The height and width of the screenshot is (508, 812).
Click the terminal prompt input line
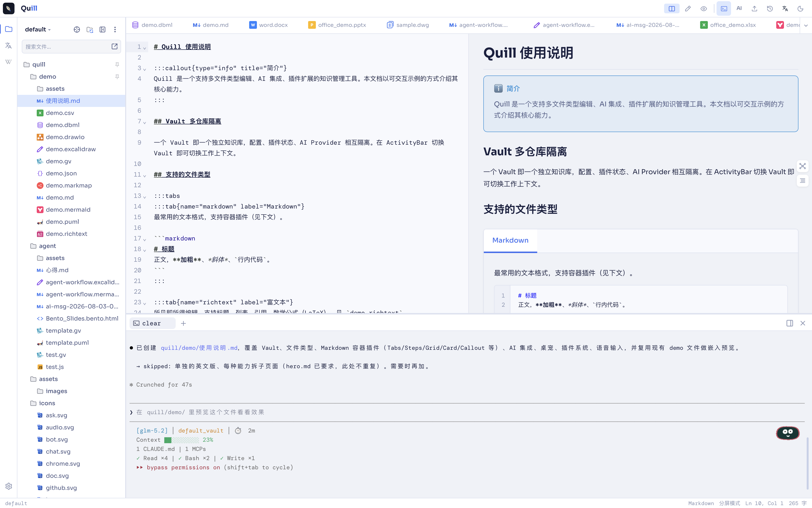point(467,412)
